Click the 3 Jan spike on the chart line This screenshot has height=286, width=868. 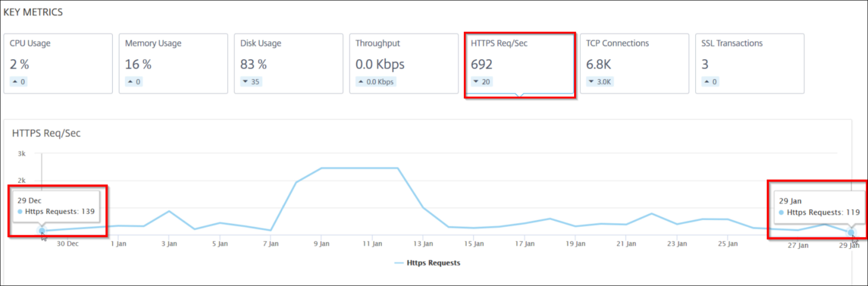tap(169, 211)
